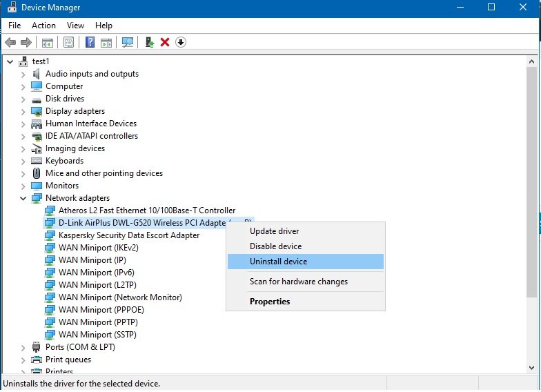Open the Properties toolbar icon
The width and height of the screenshot is (541, 392).
click(x=69, y=43)
